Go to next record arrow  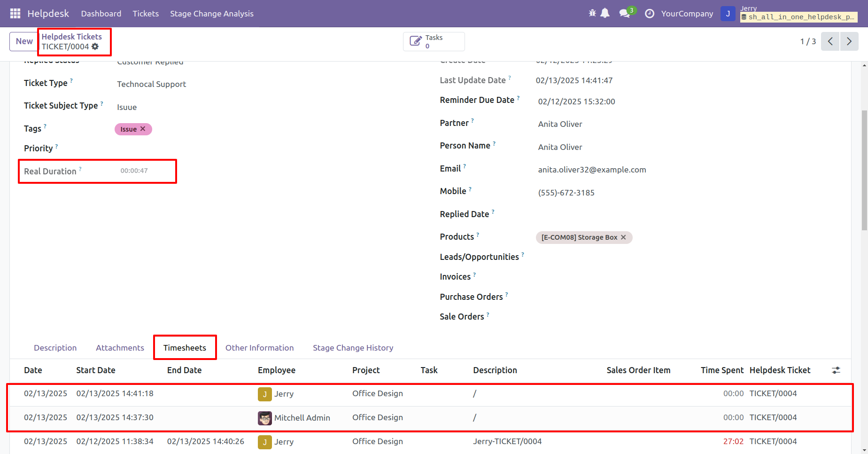tap(849, 41)
